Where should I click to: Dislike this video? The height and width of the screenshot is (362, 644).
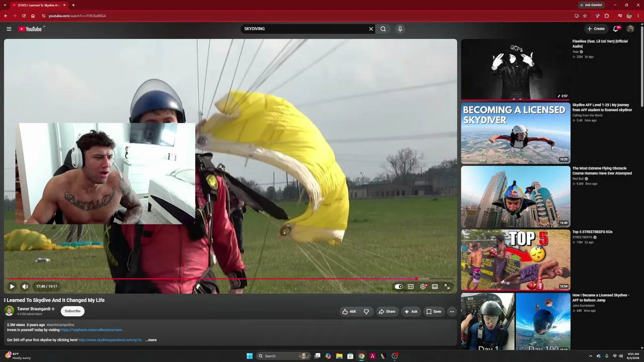click(366, 311)
